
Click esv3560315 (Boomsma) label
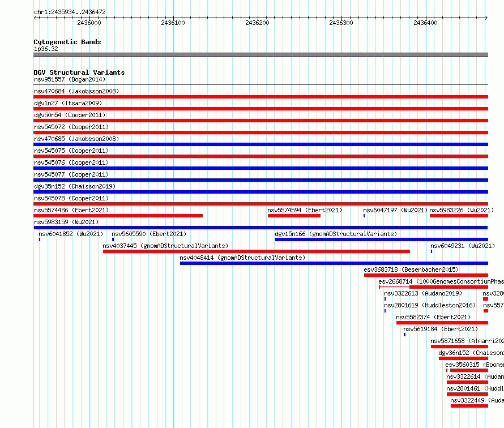click(475, 365)
